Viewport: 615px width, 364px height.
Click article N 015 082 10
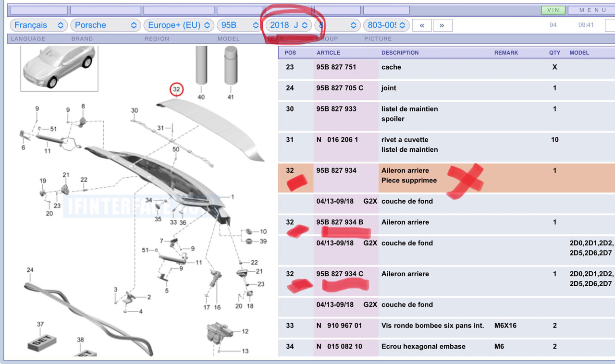tap(339, 346)
